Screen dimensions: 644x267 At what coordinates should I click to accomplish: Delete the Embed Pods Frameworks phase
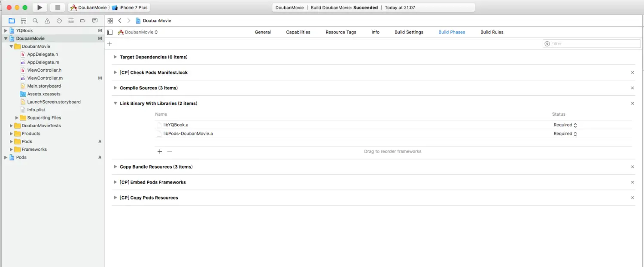(x=632, y=182)
